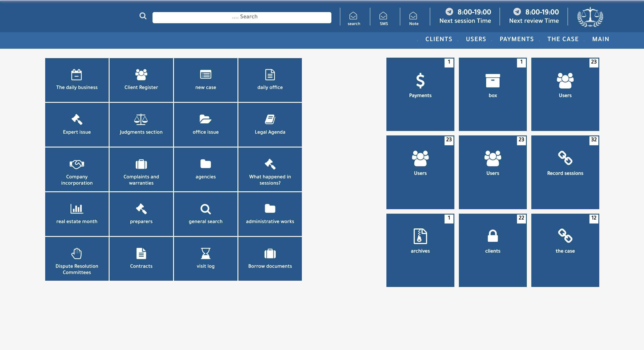This screenshot has height=350, width=644.
Task: Click the scales of justice logo
Action: [x=590, y=17]
